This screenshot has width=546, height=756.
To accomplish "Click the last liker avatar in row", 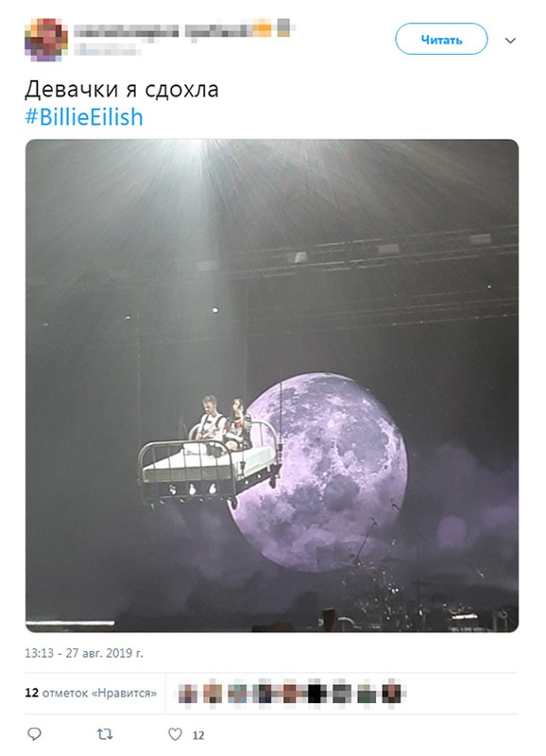I will [x=391, y=694].
